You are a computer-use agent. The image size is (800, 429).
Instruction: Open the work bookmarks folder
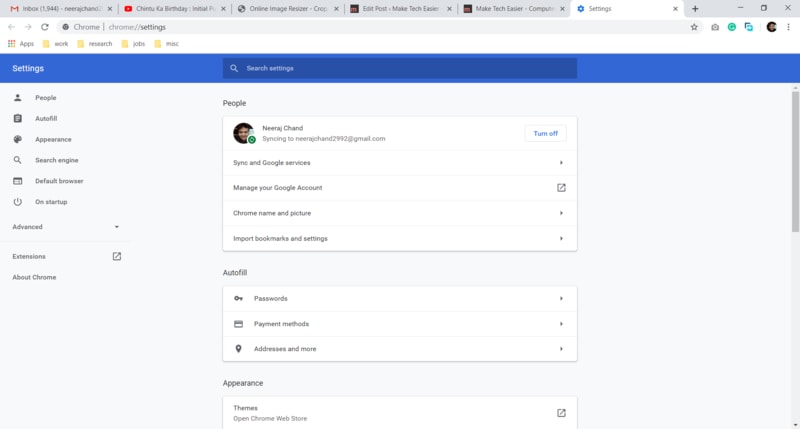pos(56,44)
